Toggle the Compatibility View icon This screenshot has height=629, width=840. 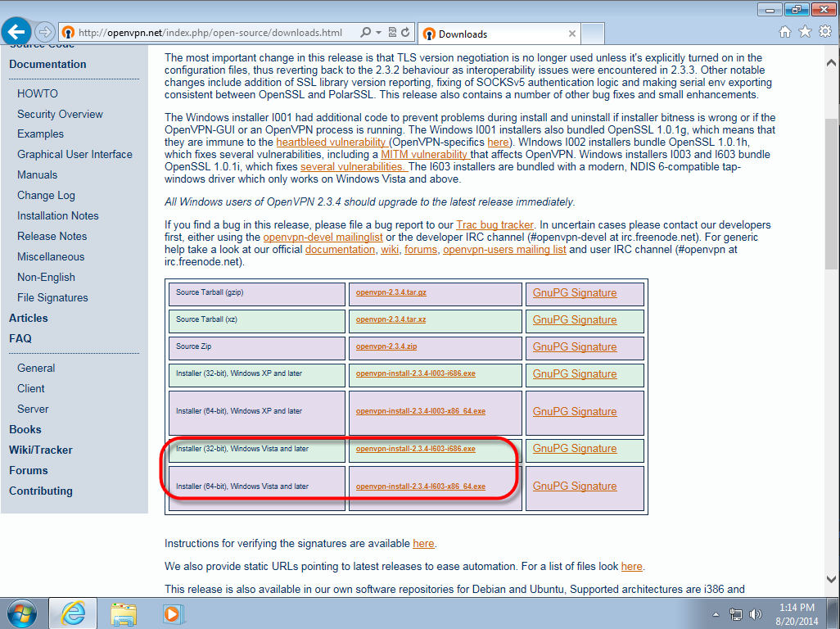tap(392, 32)
